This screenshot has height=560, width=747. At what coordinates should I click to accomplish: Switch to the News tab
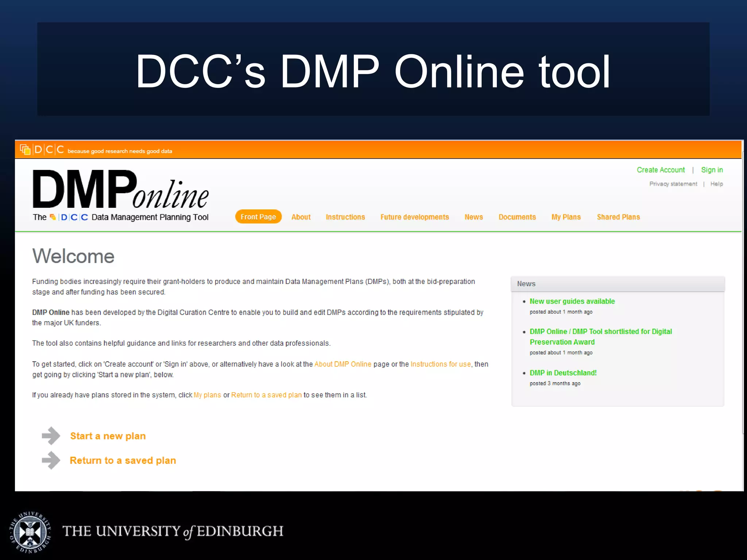474,217
